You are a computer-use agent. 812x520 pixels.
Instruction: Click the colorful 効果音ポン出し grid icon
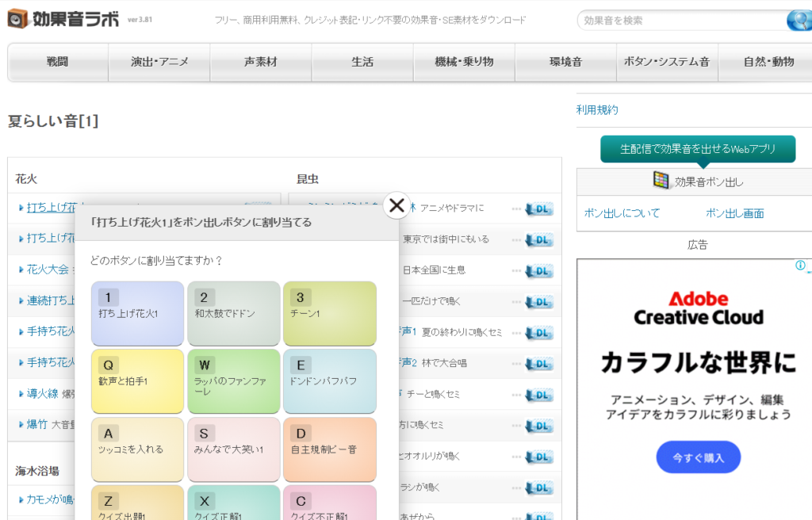[661, 182]
